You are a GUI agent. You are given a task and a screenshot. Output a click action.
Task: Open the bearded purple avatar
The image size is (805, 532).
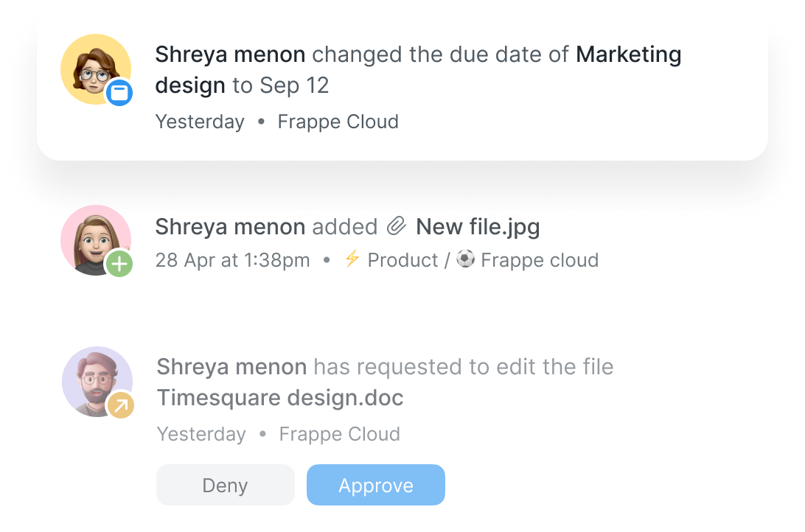(94, 379)
